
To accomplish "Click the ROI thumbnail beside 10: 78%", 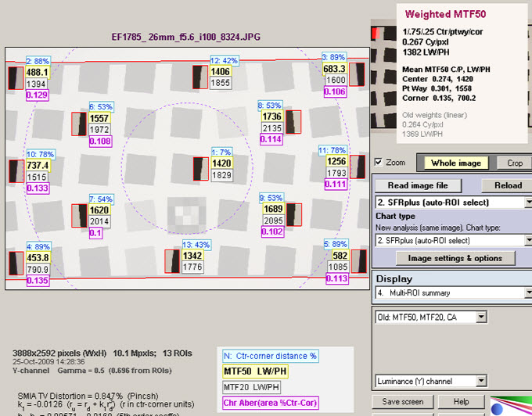I will 16,171.
